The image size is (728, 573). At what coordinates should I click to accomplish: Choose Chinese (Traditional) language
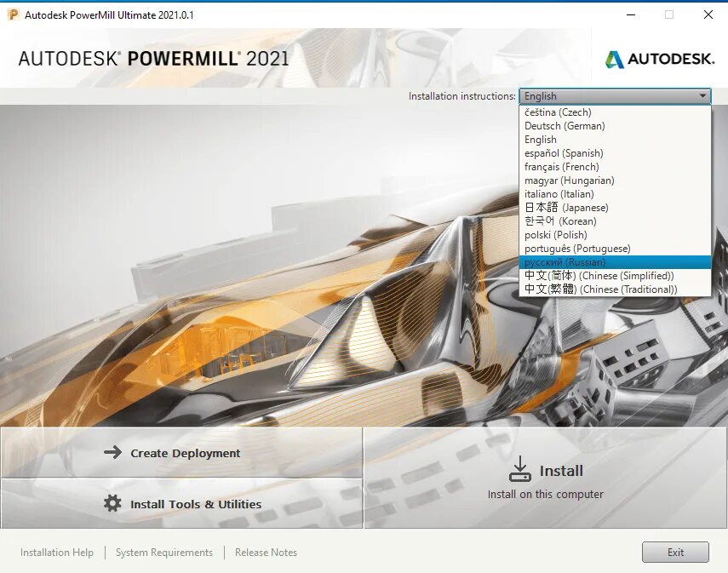tap(615, 289)
